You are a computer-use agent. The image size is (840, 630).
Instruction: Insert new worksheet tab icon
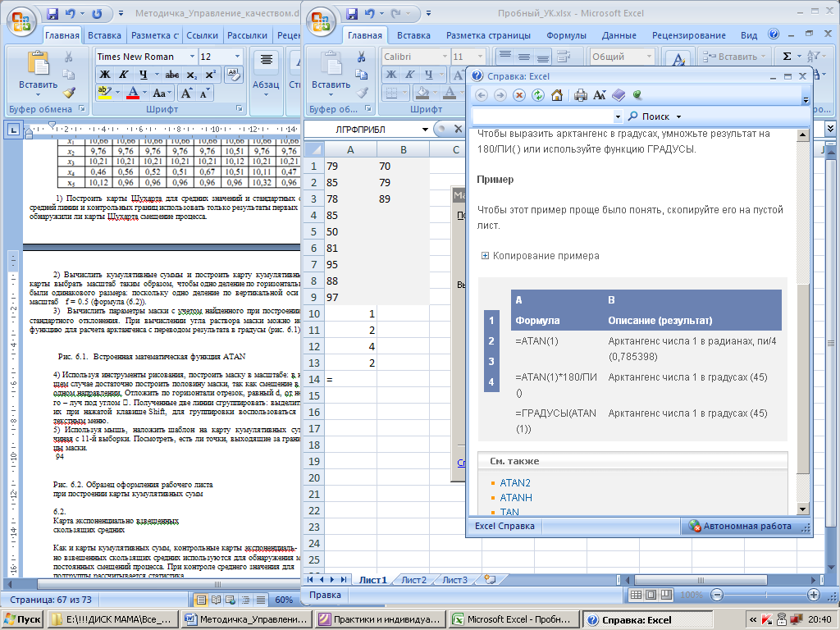[489, 580]
